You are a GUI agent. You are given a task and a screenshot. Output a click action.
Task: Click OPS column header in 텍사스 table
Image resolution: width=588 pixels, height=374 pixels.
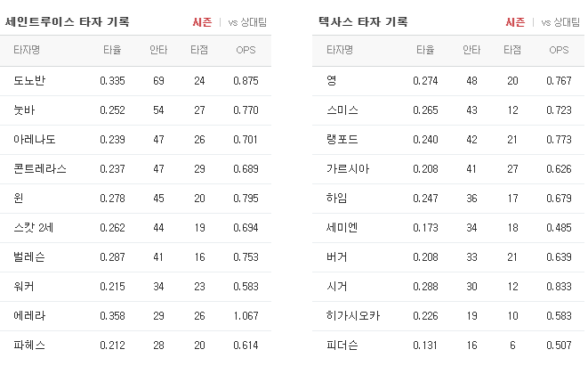[x=559, y=50]
